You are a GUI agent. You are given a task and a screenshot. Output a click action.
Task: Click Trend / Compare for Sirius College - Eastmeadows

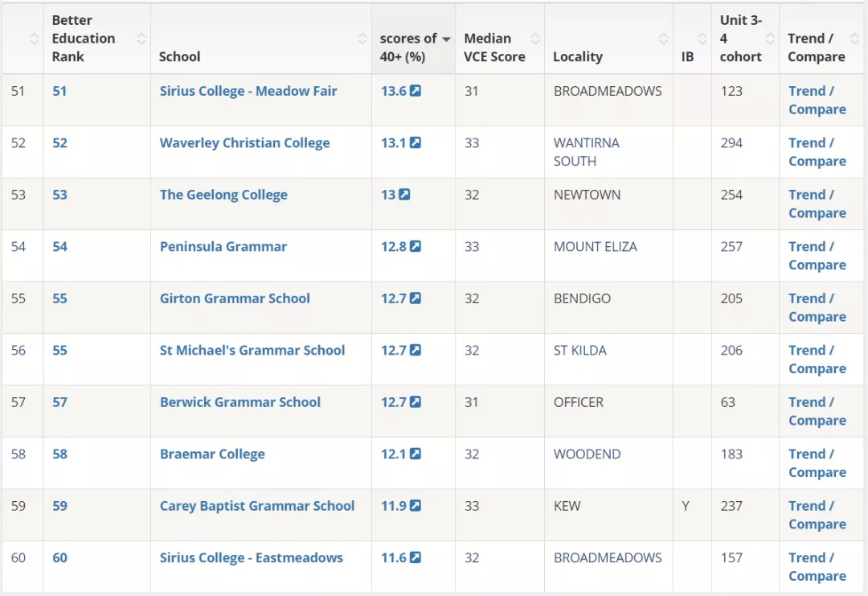[x=817, y=567]
